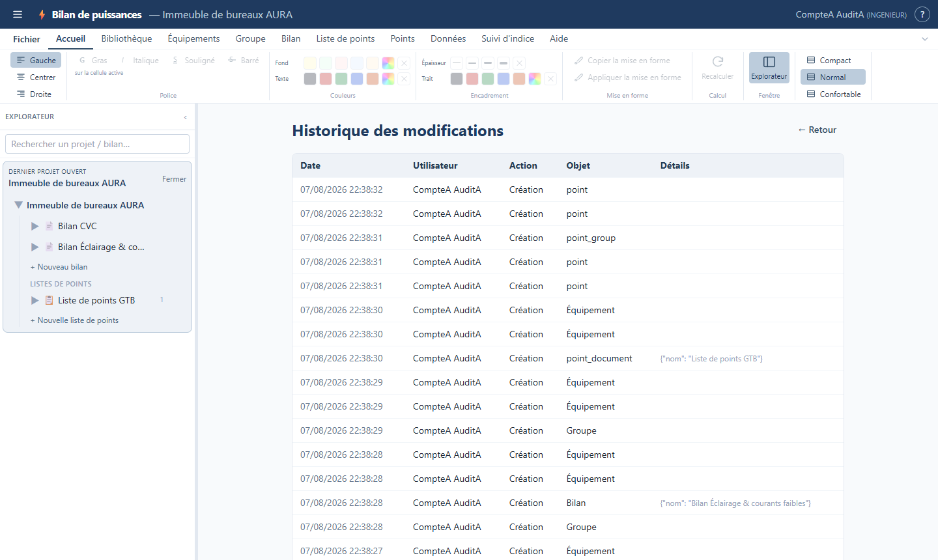Screen dimensions: 938x560
Task: Open the Données tab
Action: pyautogui.click(x=448, y=38)
